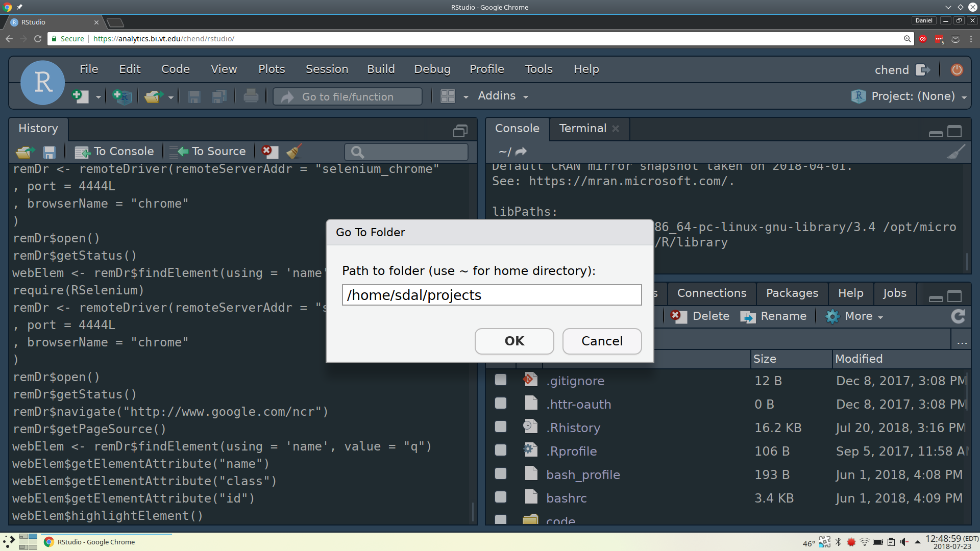Expand the Open File recent dropdown arrow
This screenshot has width=980, height=551.
coord(171,97)
